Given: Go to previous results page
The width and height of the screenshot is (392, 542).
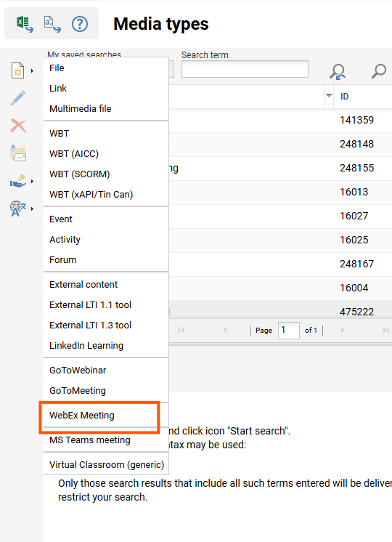Looking at the screenshot, I should [225, 331].
